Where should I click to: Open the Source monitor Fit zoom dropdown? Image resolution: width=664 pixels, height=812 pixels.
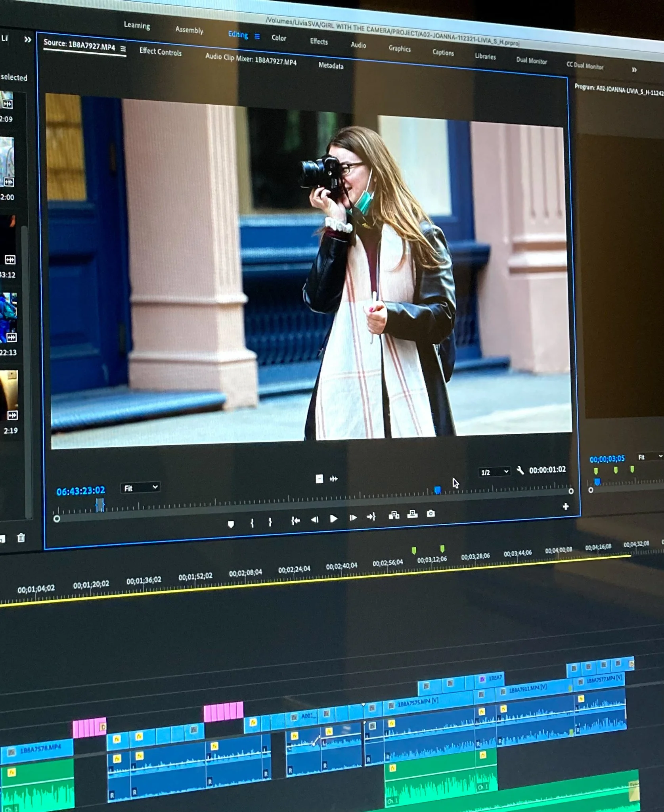click(x=140, y=488)
